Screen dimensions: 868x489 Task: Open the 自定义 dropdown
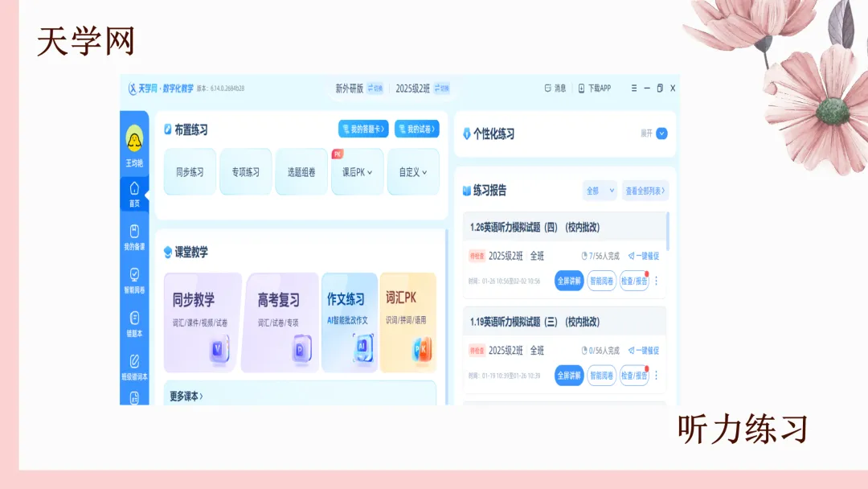(x=413, y=172)
